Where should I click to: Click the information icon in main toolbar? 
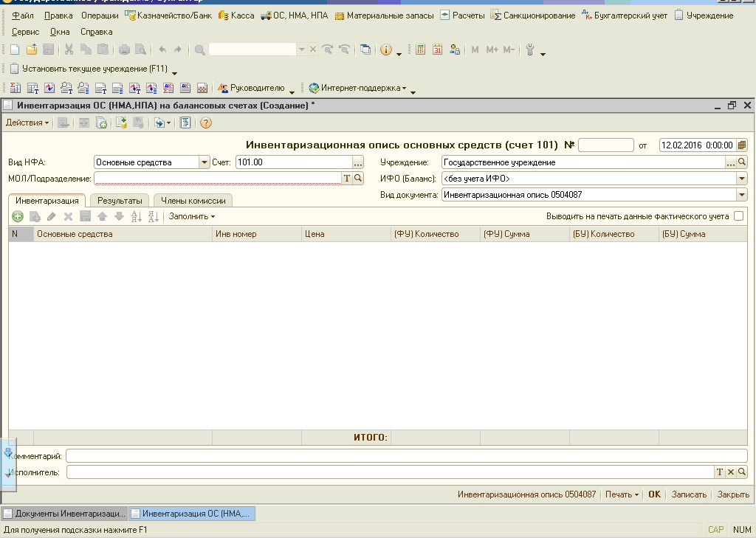[385, 49]
